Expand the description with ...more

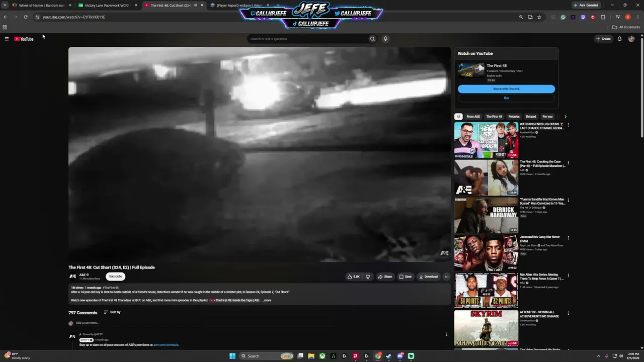(267, 300)
